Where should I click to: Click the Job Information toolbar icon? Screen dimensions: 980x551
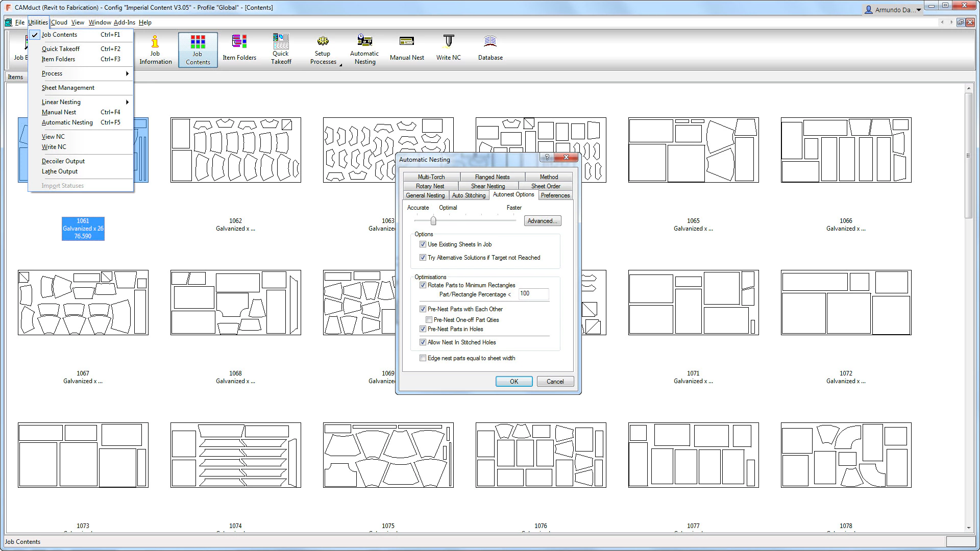pos(155,49)
